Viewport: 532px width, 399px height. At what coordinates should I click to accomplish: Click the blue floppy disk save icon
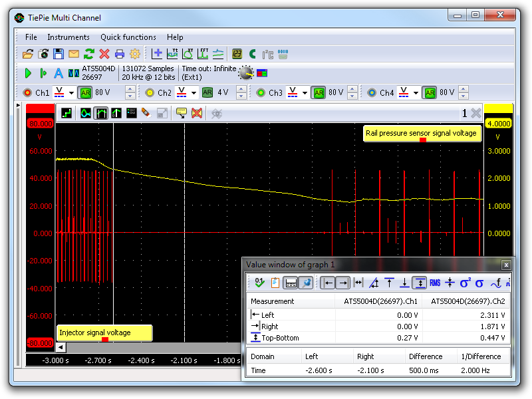[59, 54]
